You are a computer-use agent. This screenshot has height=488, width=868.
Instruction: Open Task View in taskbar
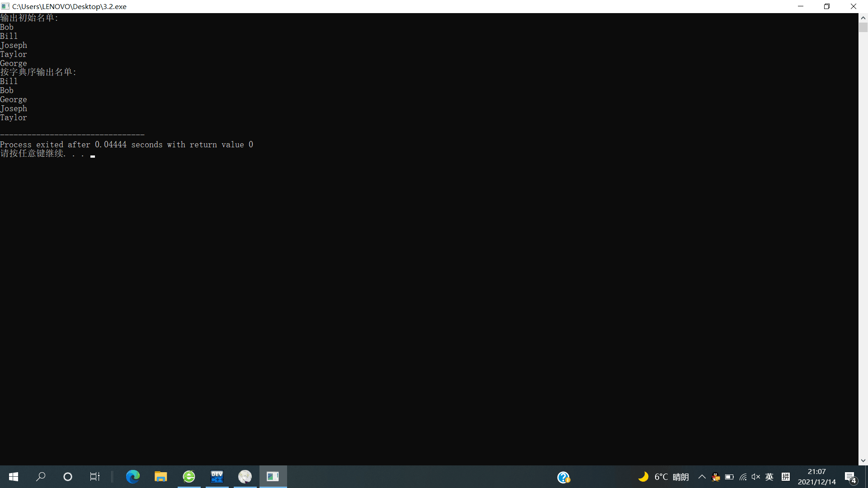click(x=94, y=477)
